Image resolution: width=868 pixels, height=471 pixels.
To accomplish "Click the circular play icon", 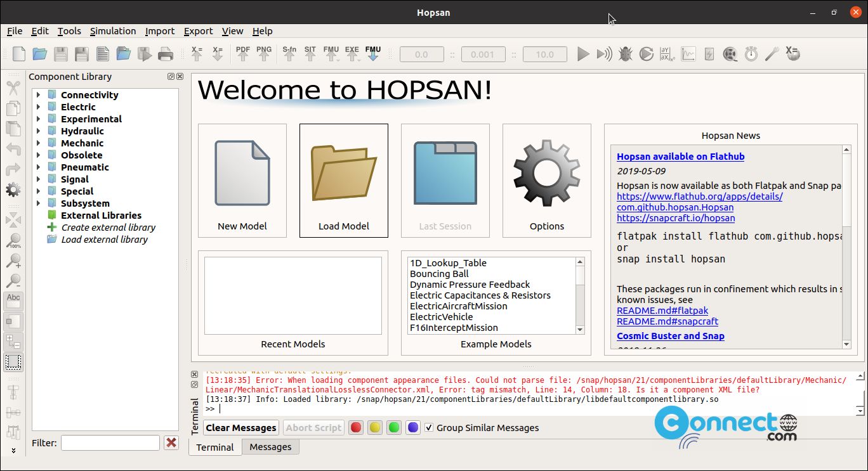I will click(x=646, y=55).
